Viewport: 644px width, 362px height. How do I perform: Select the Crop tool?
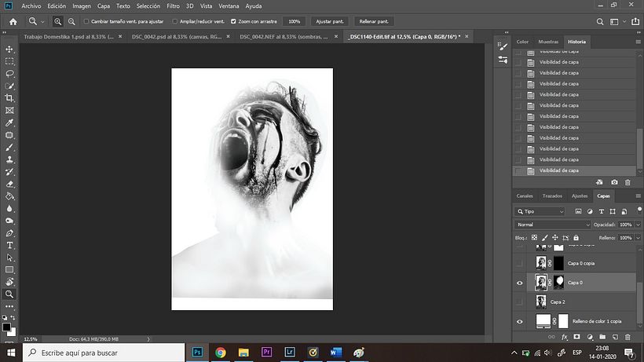9,98
